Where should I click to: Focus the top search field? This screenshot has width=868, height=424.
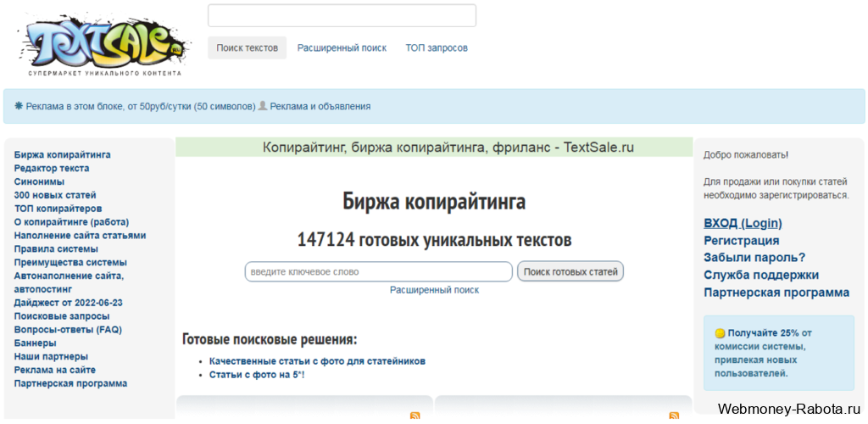342,15
